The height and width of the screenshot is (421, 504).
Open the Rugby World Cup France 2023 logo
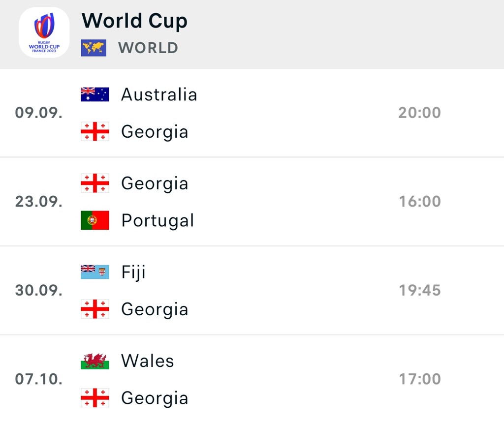coord(44,32)
